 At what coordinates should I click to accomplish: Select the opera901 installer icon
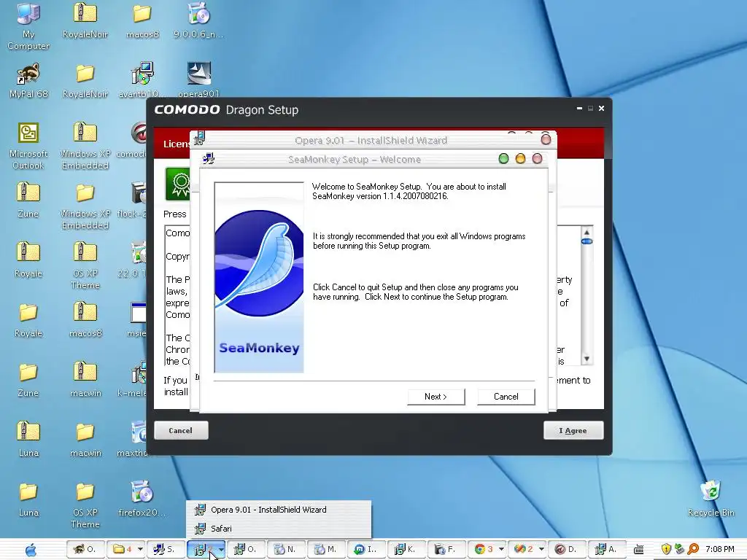(x=198, y=79)
